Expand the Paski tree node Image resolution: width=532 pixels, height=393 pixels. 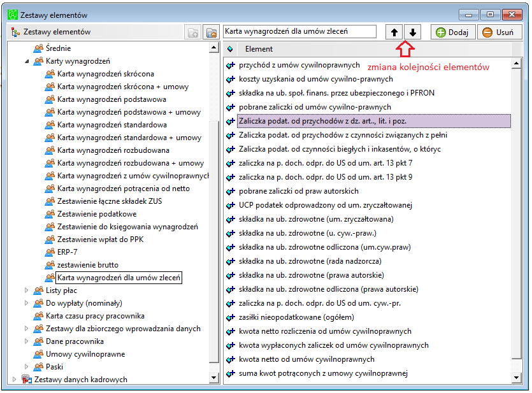pyautogui.click(x=27, y=366)
